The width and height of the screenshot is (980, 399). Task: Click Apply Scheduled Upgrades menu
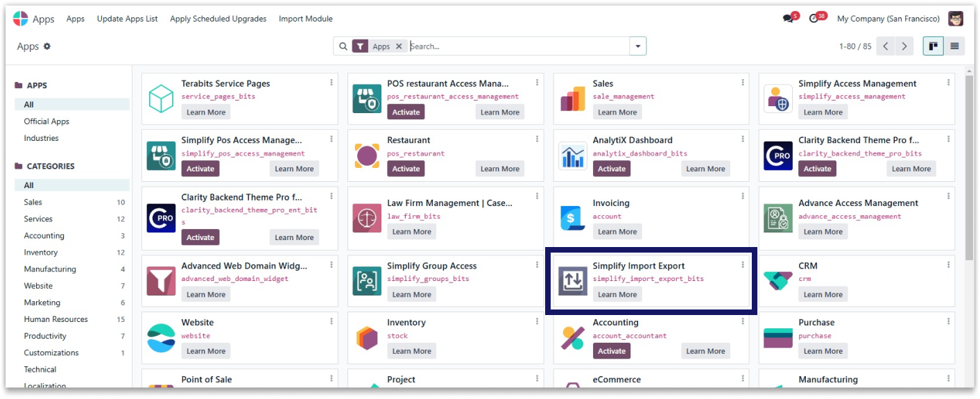(x=218, y=19)
